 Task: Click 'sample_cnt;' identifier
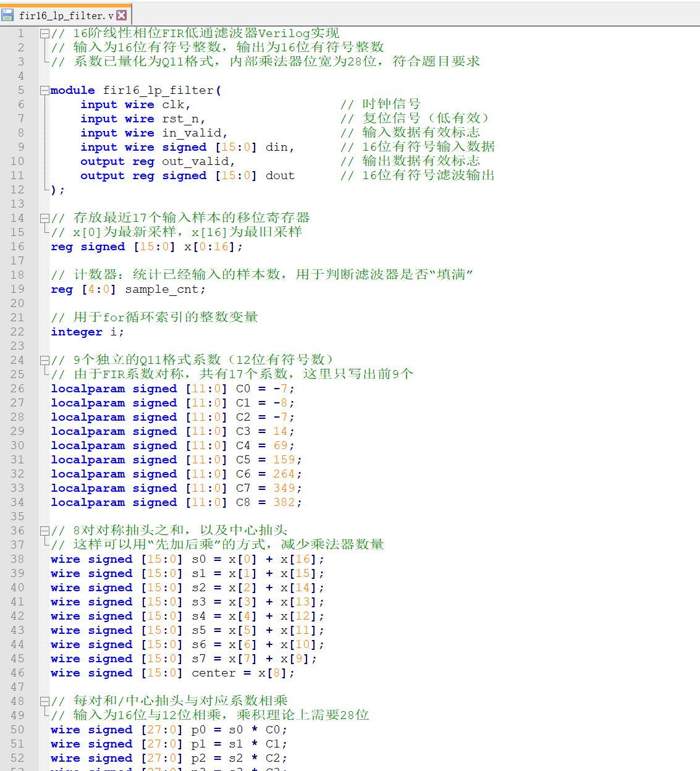[166, 289]
